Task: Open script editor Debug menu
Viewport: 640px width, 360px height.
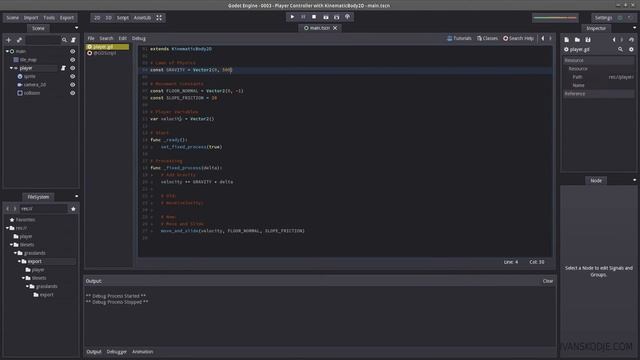Action: click(x=139, y=38)
